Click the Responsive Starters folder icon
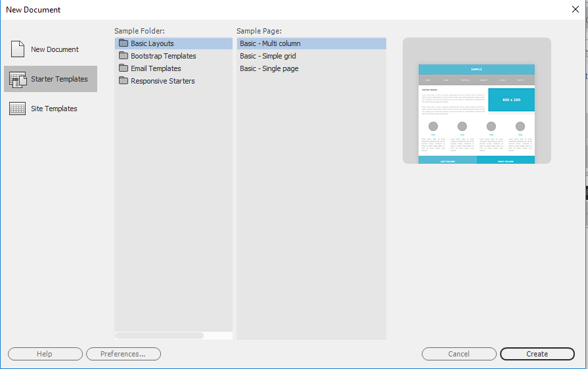Screen dimensions: 588x369 [x=123, y=81]
